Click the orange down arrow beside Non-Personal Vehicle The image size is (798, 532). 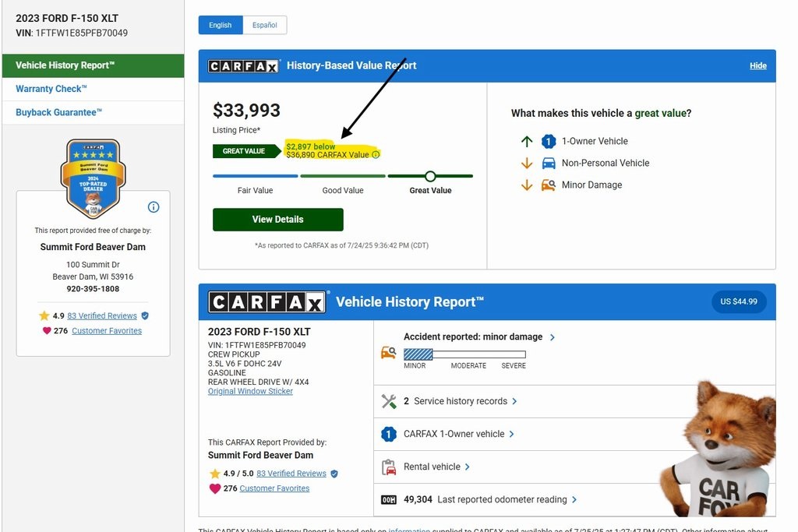(x=527, y=164)
